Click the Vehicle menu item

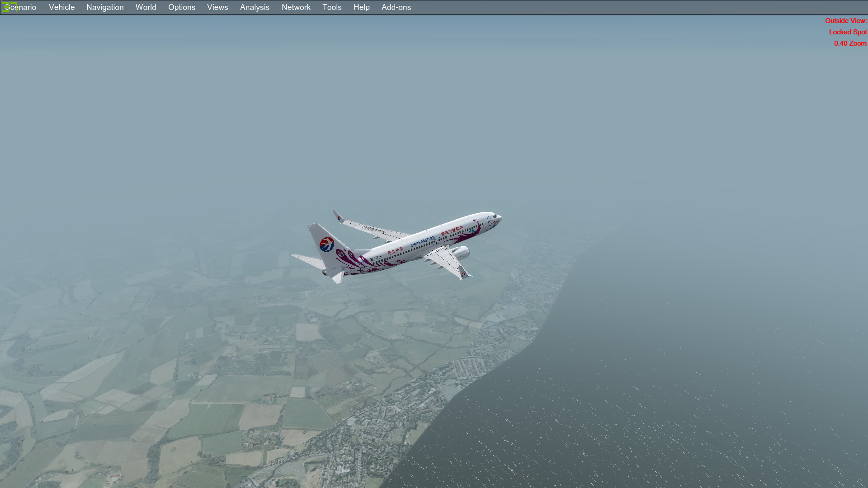(61, 7)
